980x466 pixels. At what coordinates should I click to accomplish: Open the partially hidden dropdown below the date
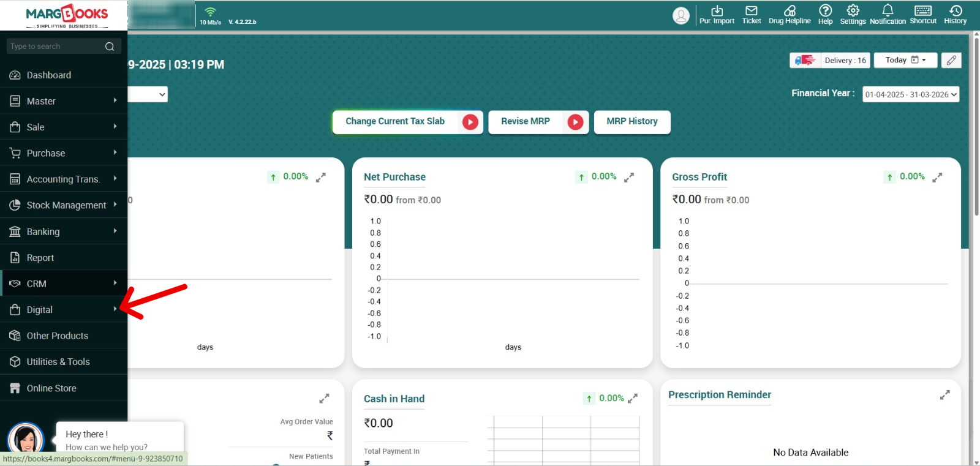[148, 94]
